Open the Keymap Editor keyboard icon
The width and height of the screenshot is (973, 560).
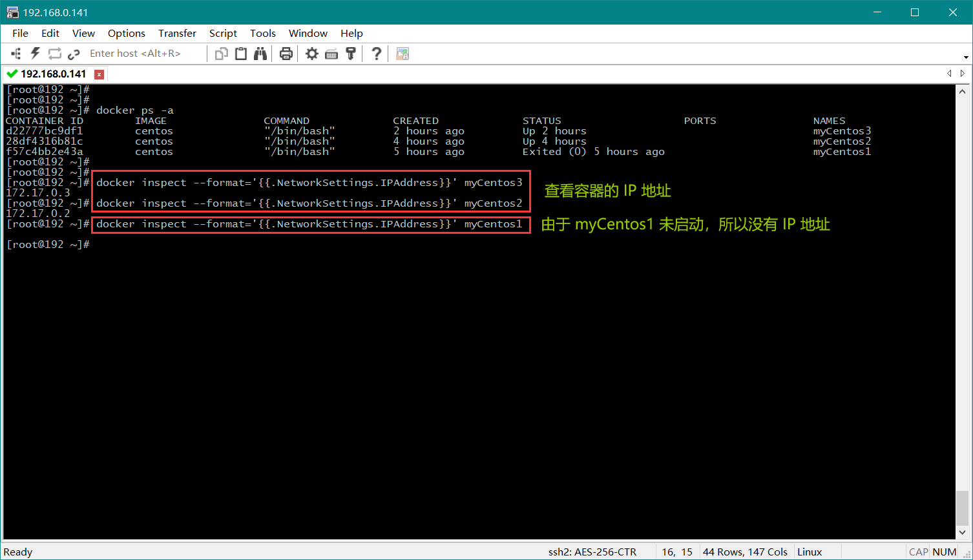331,54
